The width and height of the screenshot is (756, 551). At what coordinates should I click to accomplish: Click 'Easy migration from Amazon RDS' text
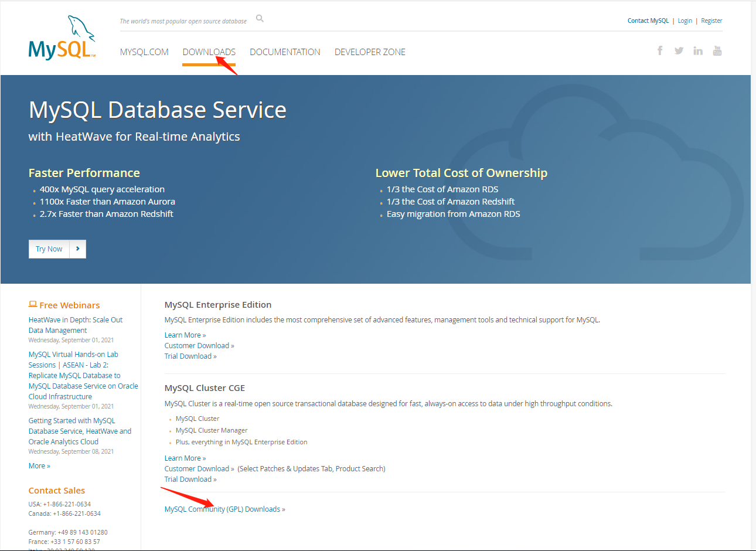click(454, 214)
